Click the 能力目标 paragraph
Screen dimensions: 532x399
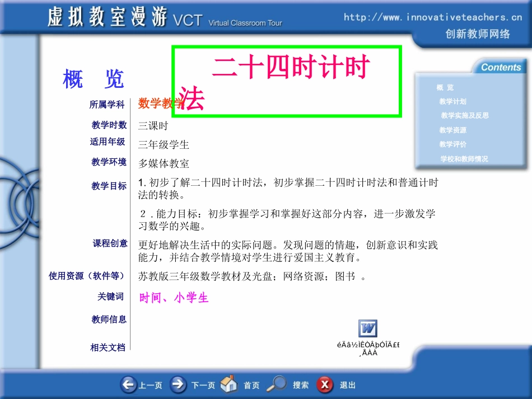[287, 220]
